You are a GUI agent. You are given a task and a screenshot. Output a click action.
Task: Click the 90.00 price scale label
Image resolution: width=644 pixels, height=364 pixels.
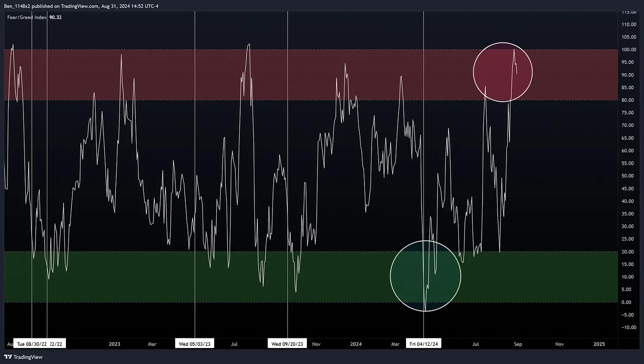coord(629,75)
